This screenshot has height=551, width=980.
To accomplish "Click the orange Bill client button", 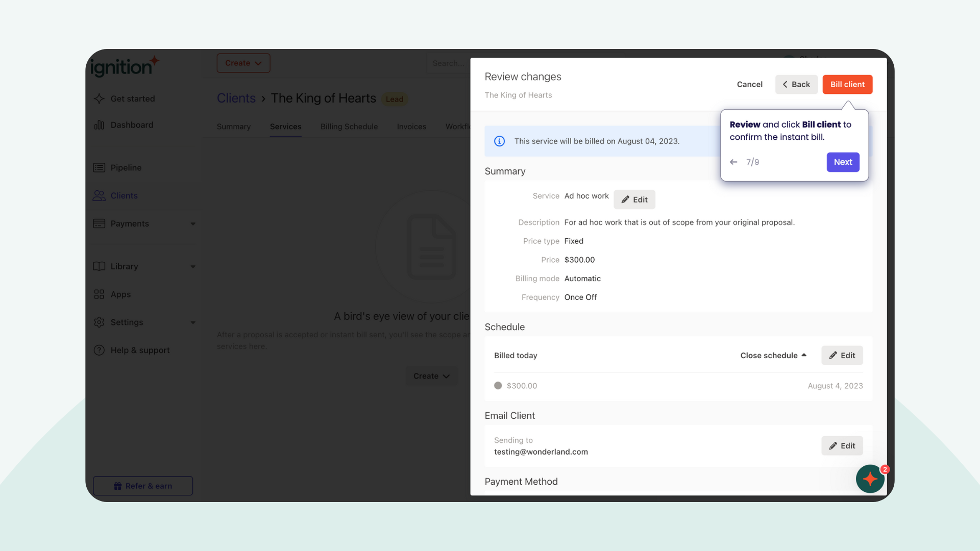I will (x=847, y=85).
